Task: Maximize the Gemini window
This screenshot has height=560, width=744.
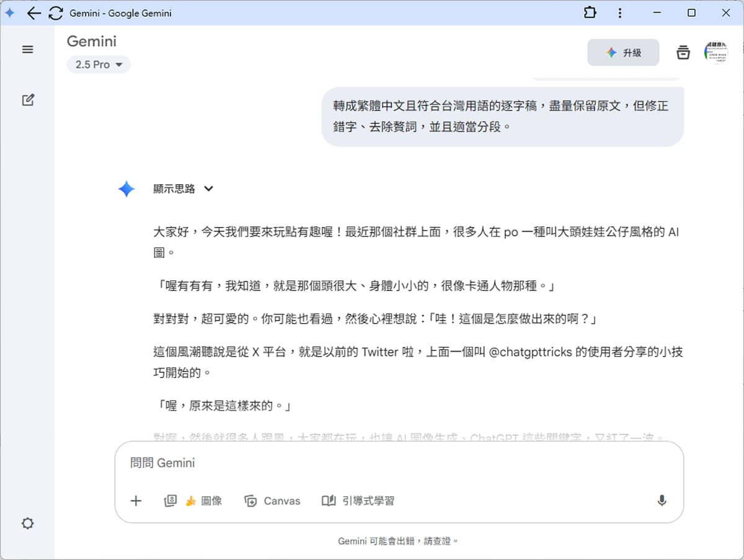Action: click(x=691, y=12)
